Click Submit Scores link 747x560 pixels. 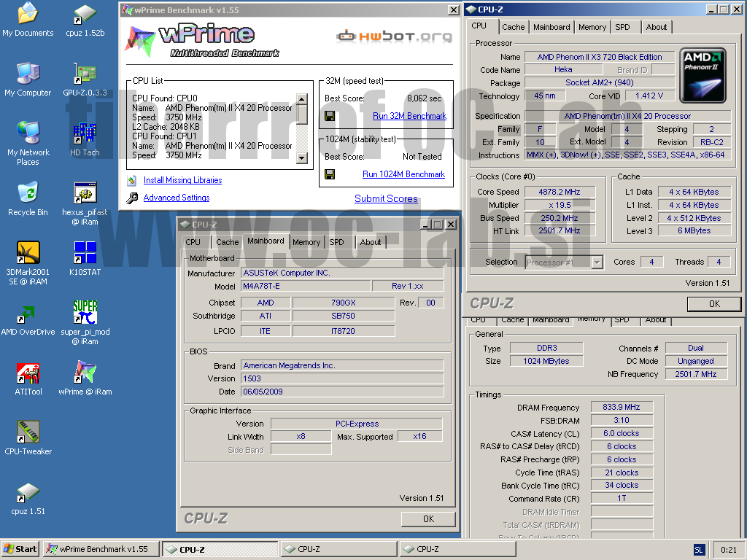click(x=386, y=198)
